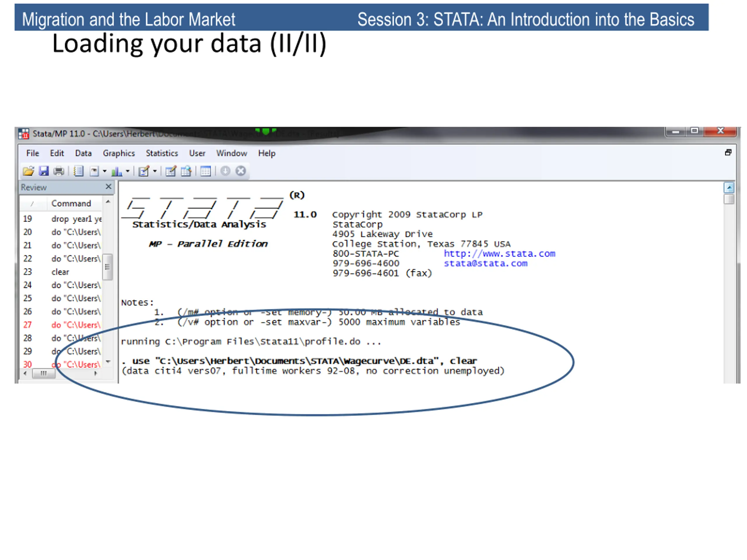Click the Results window scrollbar thumb

[729, 199]
